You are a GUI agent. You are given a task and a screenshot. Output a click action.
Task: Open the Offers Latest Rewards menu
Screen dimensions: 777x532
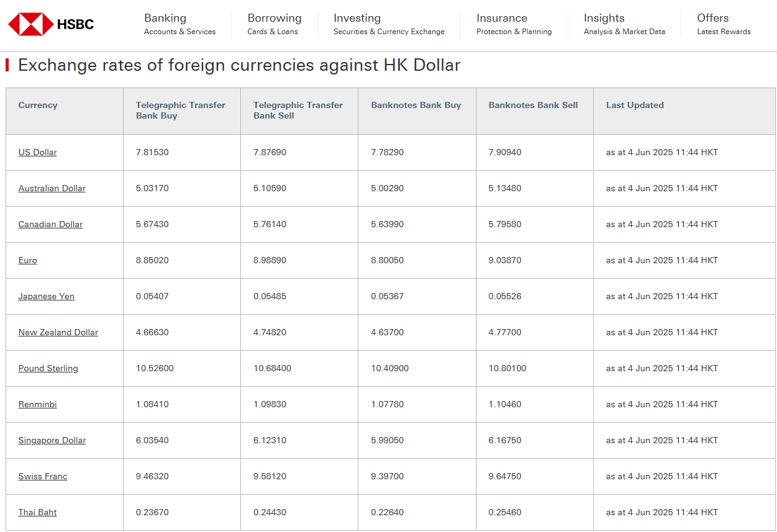pos(723,24)
